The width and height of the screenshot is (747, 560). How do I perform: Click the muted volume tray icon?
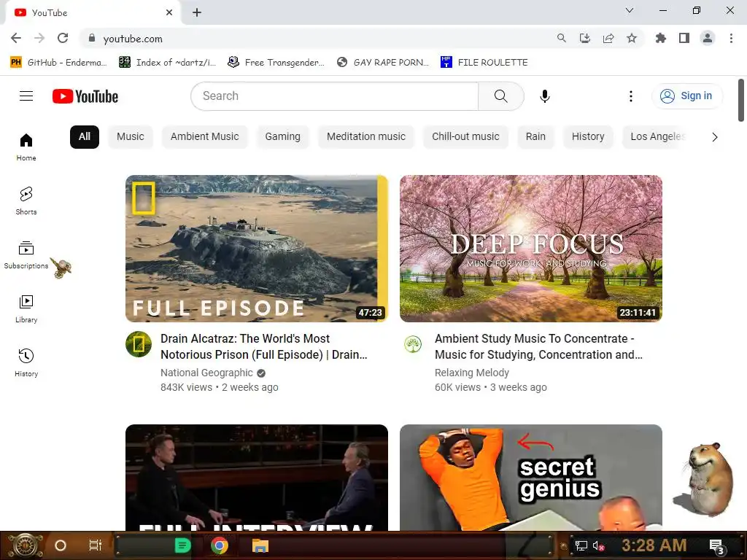(598, 545)
